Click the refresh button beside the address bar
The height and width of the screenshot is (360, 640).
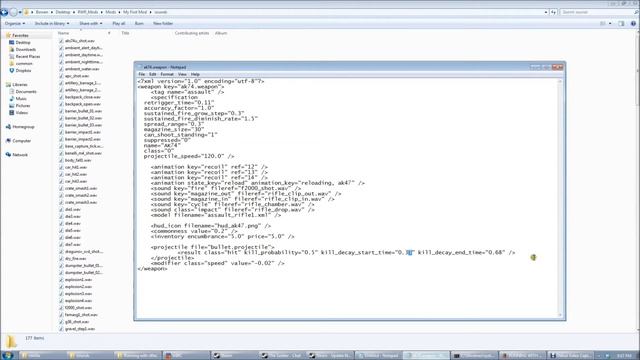(553, 12)
